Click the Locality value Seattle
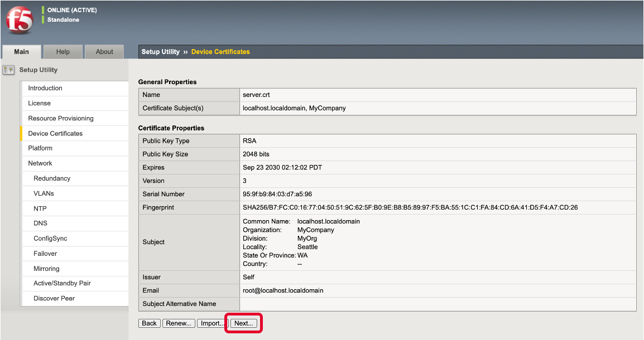The height and width of the screenshot is (340, 644). 307,247
